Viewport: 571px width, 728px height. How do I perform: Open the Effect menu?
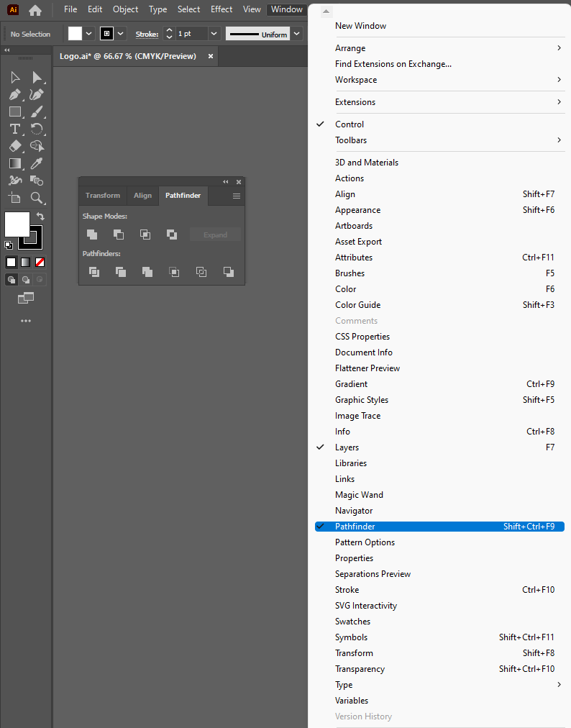[221, 9]
